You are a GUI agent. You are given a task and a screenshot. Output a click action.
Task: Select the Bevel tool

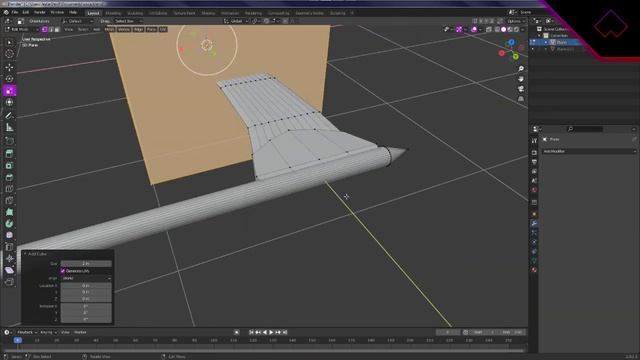(x=9, y=177)
